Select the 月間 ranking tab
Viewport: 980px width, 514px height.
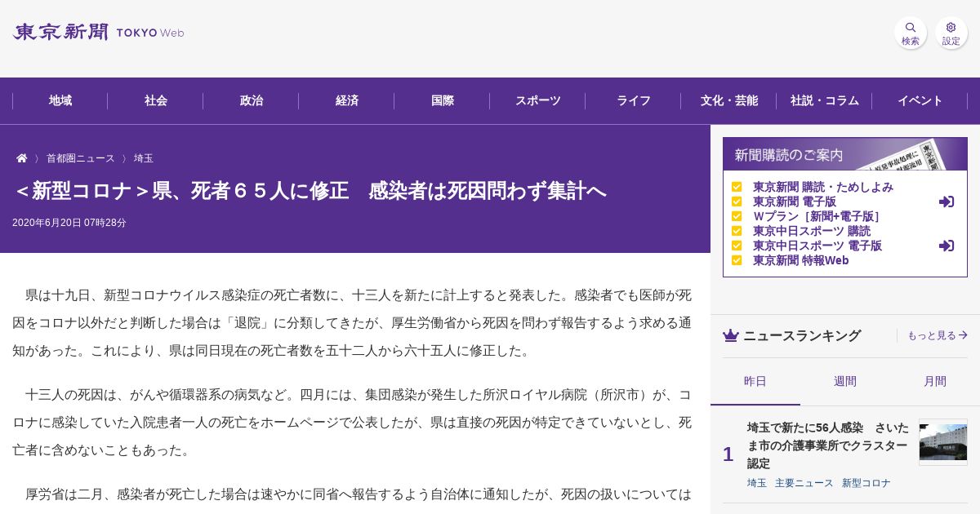point(935,381)
